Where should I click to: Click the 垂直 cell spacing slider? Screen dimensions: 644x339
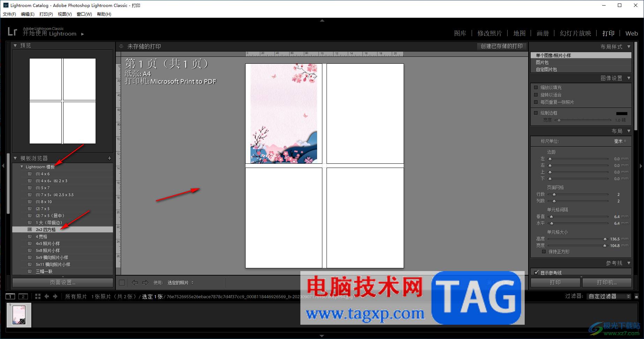coord(578,217)
